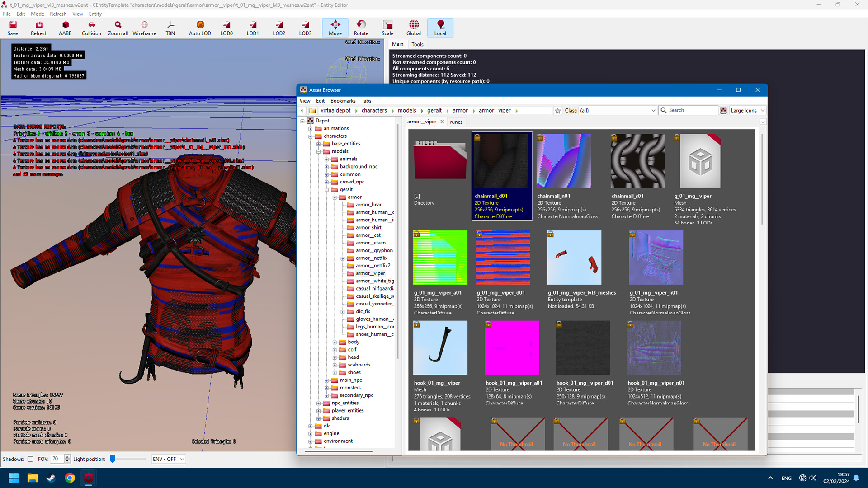868x488 pixels.
Task: Click the Windows Start button
Action: pyautogui.click(x=14, y=478)
